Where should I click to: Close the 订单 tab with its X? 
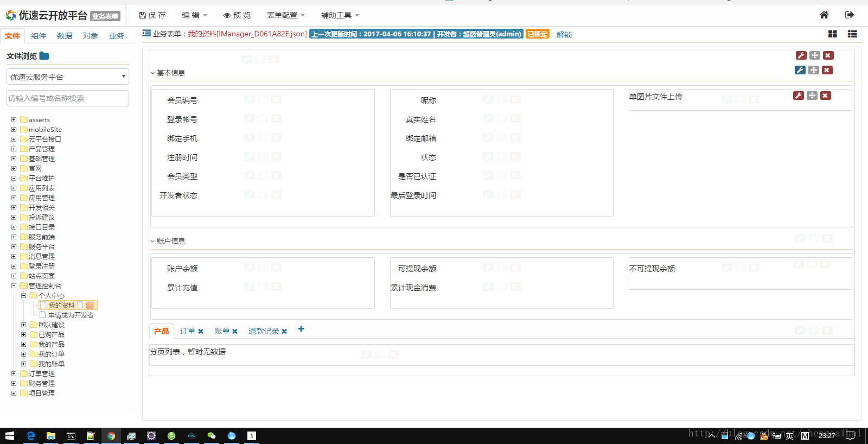[x=201, y=331]
